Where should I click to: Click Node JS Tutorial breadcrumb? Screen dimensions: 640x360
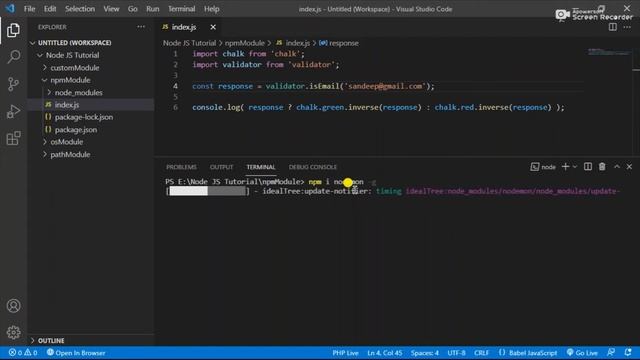pos(189,43)
